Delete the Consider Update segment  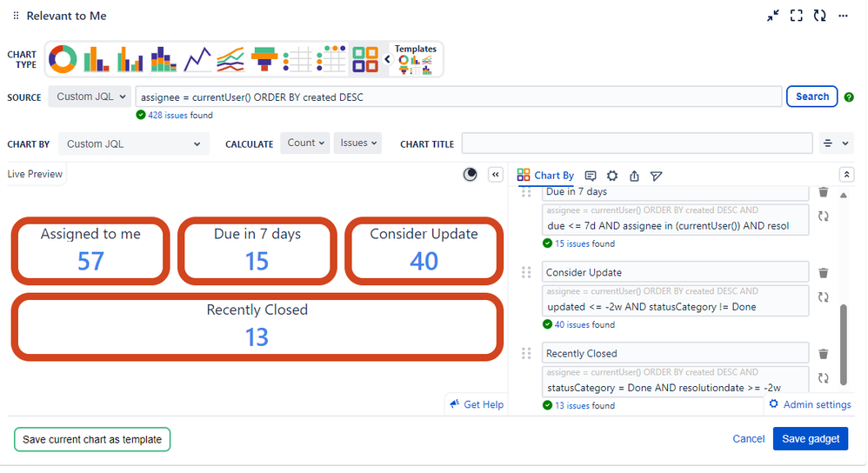coord(823,273)
